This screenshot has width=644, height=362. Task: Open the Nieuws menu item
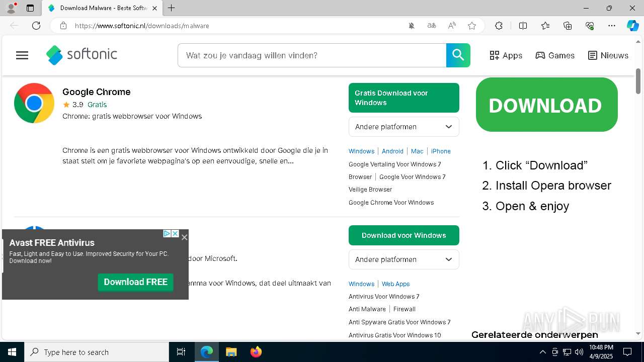pyautogui.click(x=608, y=55)
